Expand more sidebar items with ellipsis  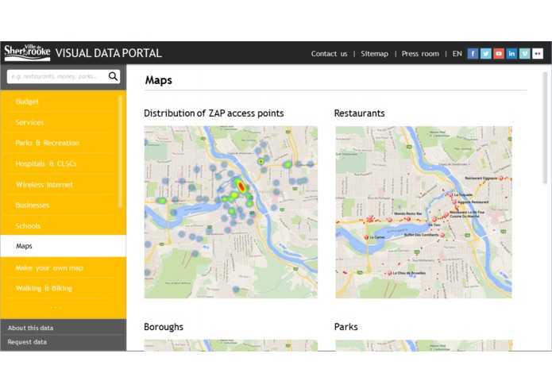(x=56, y=307)
